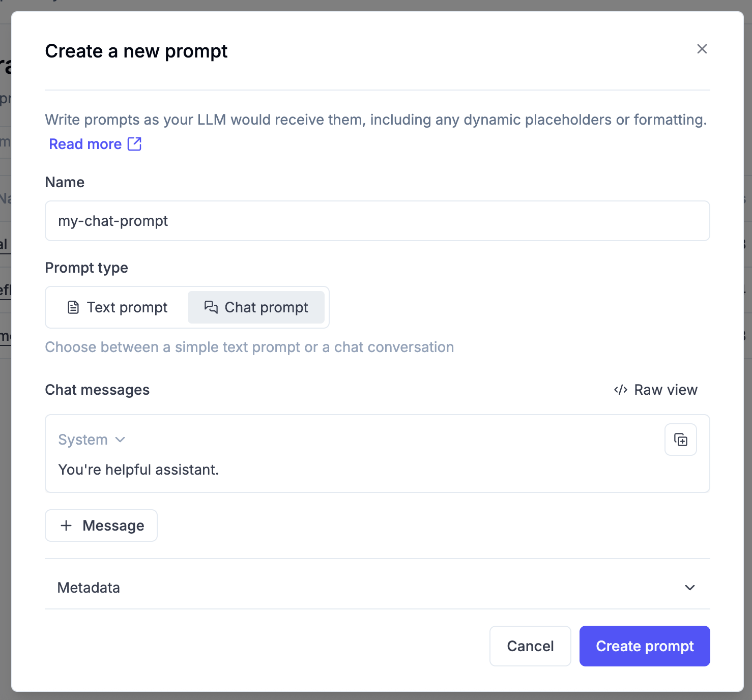Click the Metadata chevron arrow

pyautogui.click(x=690, y=588)
